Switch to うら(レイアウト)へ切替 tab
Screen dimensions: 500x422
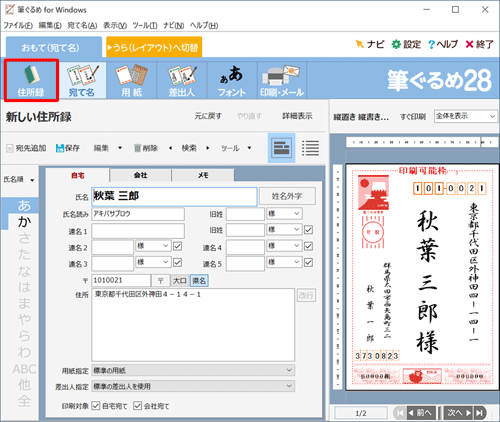(x=154, y=47)
